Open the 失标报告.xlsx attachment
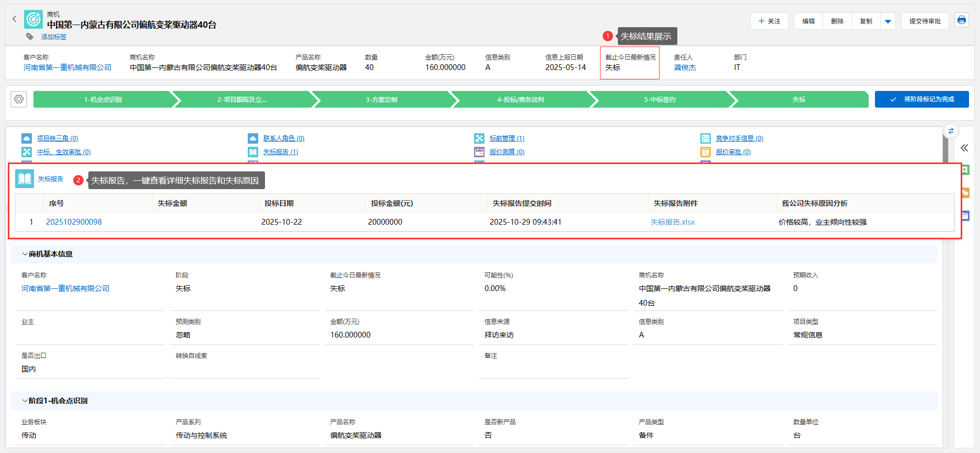The image size is (980, 453). pos(672,222)
